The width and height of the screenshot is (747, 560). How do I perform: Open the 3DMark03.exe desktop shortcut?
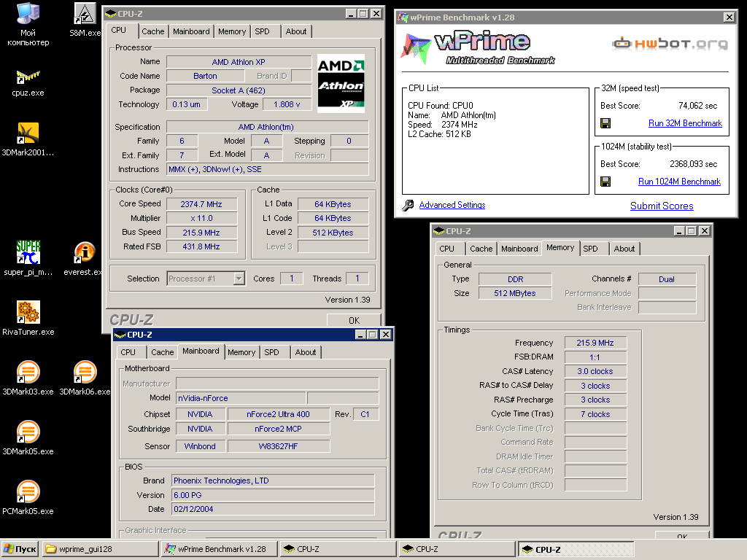tap(28, 378)
